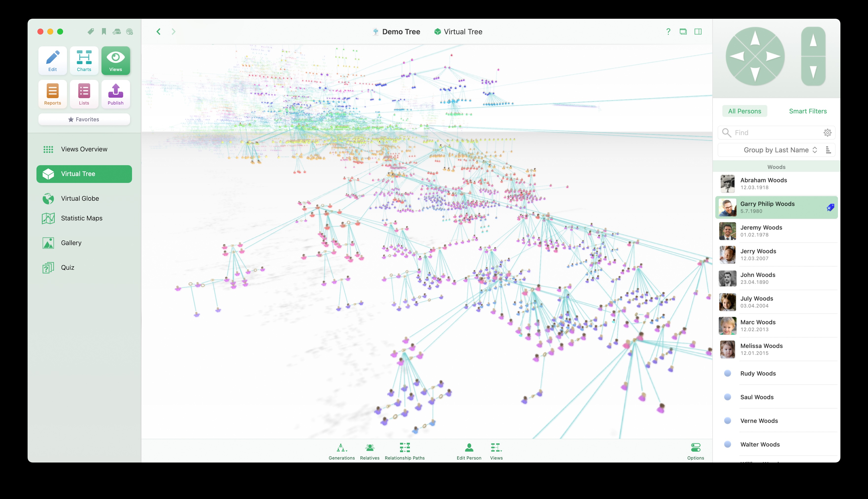The image size is (868, 499).
Task: Open the Charts section in the sidebar
Action: [x=84, y=61]
